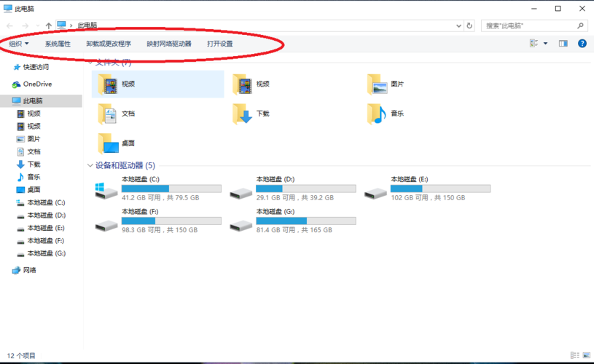Minimize the 此电脑 window
Image resolution: width=594 pixels, height=364 pixels.
click(534, 8)
